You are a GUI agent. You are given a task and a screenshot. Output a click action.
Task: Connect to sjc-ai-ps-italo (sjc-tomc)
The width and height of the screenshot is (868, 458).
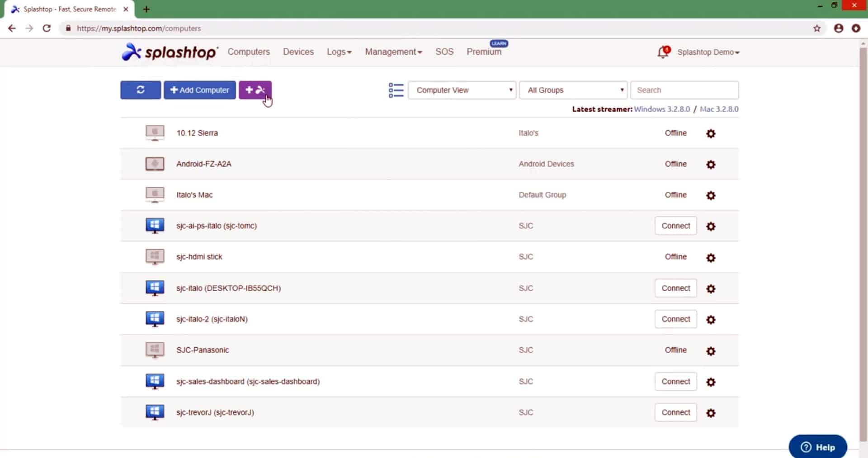[x=675, y=226]
